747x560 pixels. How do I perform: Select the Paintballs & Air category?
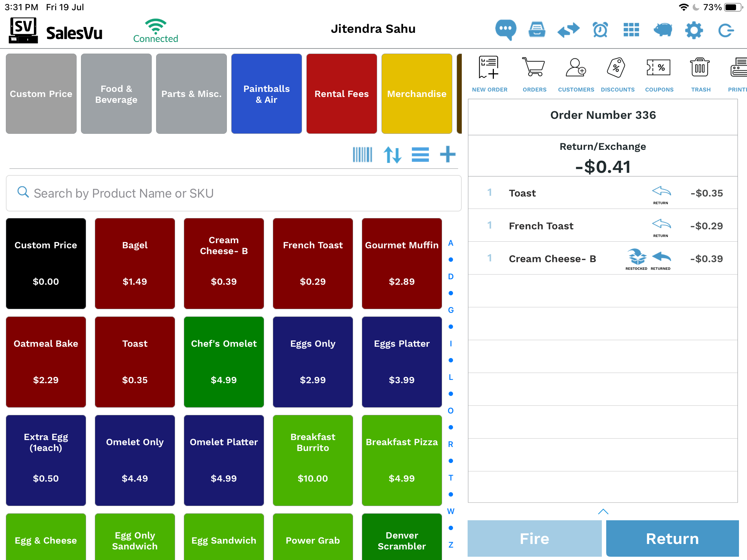pyautogui.click(x=267, y=94)
